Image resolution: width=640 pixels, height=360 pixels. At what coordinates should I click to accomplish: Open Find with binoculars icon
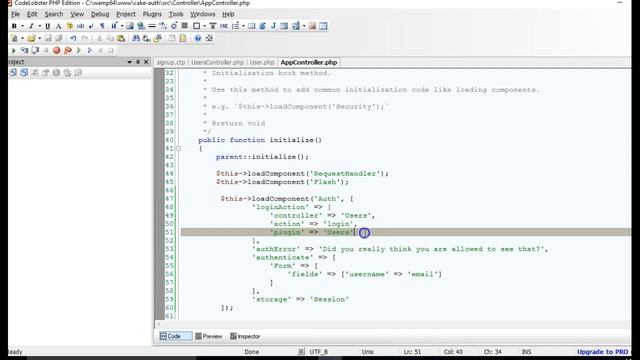coord(136,38)
